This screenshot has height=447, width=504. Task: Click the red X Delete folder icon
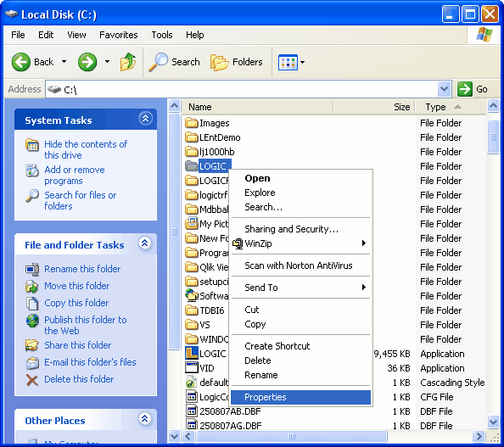[32, 380]
